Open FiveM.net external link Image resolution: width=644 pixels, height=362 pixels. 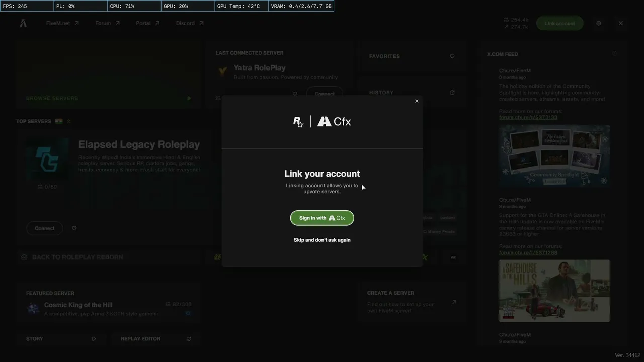click(x=62, y=23)
